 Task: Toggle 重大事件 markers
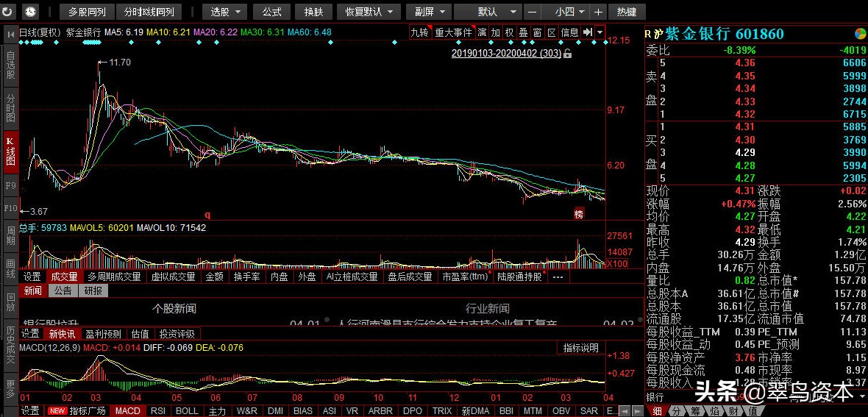click(453, 32)
